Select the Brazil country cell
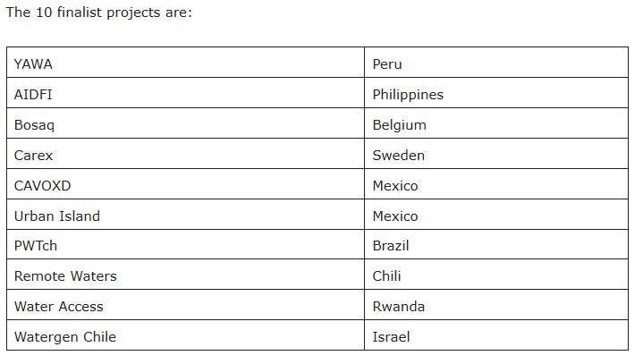 click(496, 244)
